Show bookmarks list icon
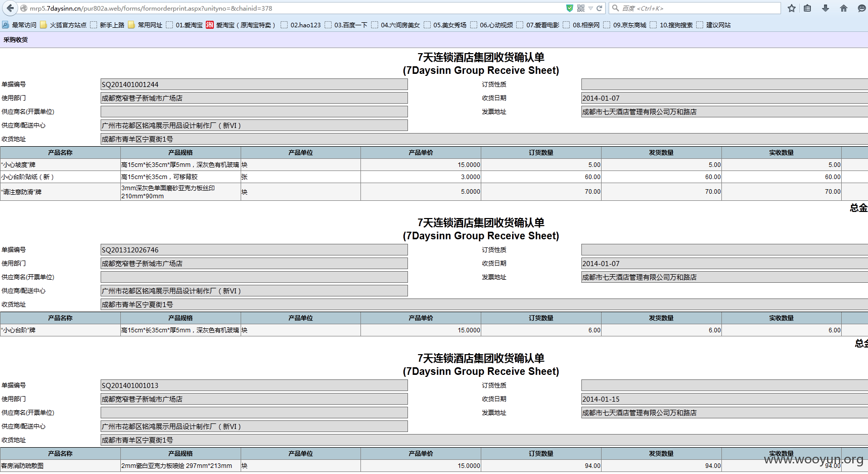This screenshot has width=868, height=474. [807, 8]
